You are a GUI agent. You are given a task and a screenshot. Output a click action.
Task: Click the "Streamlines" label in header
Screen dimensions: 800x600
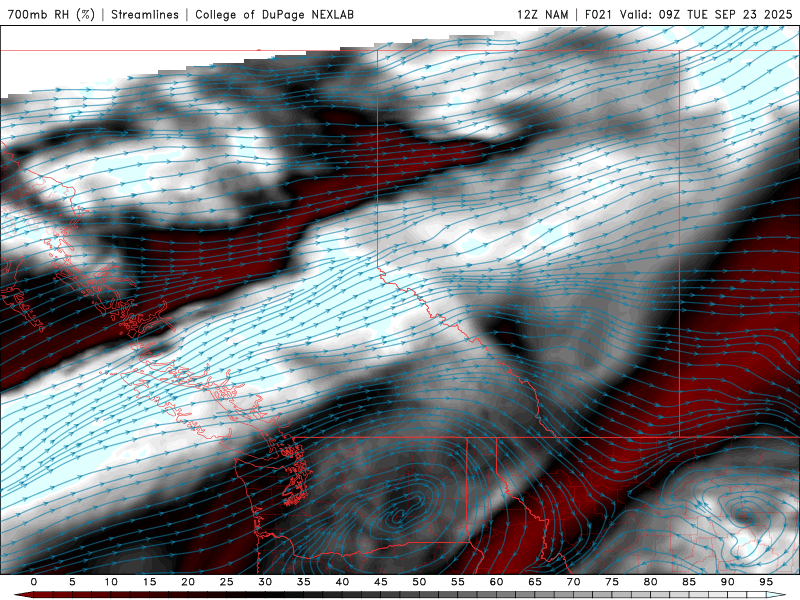[145, 14]
